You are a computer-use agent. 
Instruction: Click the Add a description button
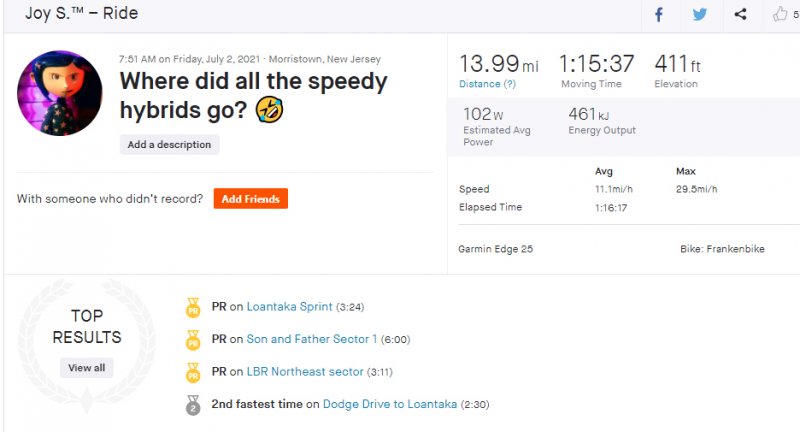pyautogui.click(x=169, y=145)
